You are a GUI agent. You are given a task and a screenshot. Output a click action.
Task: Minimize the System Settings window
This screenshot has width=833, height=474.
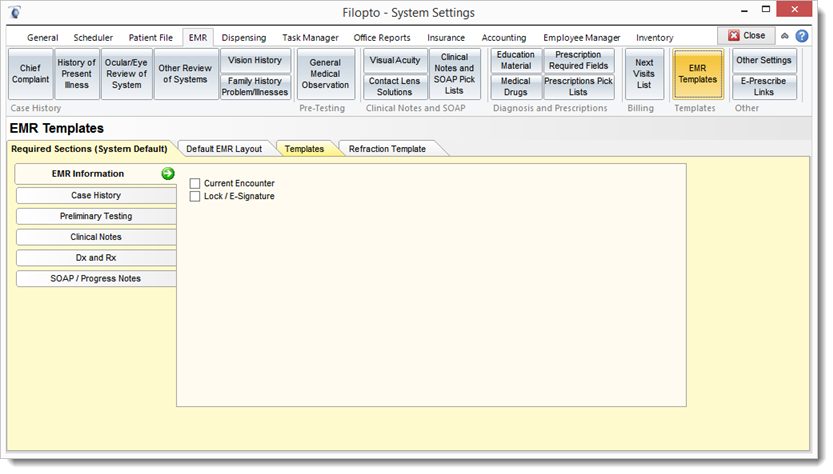[744, 10]
